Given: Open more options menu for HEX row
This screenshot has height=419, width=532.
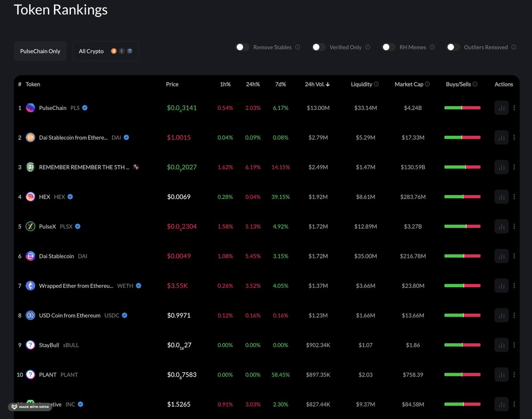Looking at the screenshot, I should pos(514,197).
